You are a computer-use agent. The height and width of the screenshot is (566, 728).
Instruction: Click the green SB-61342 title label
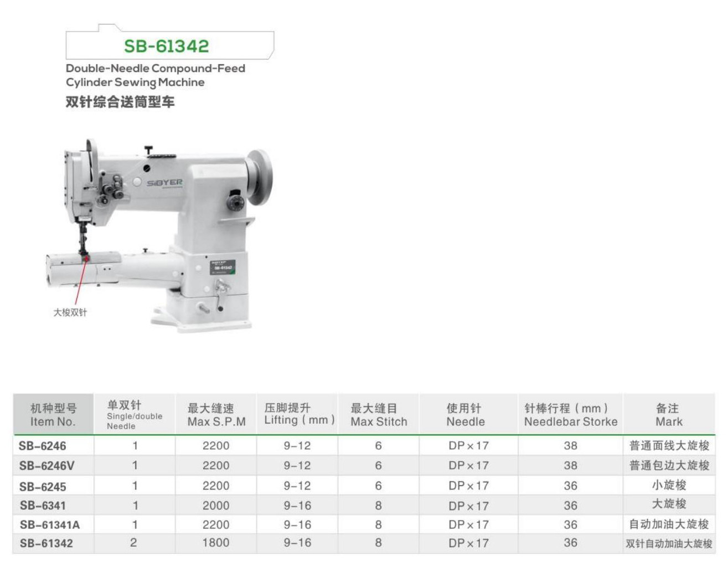[166, 46]
